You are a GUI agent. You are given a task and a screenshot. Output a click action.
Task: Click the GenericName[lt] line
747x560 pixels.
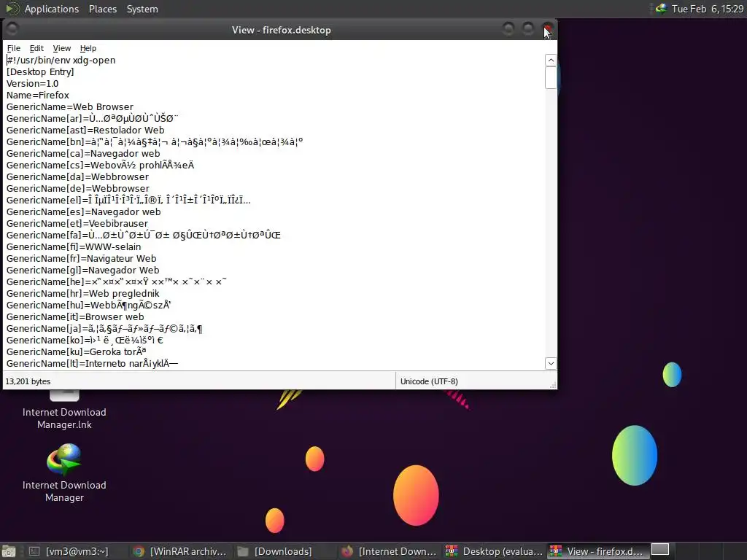(x=92, y=363)
